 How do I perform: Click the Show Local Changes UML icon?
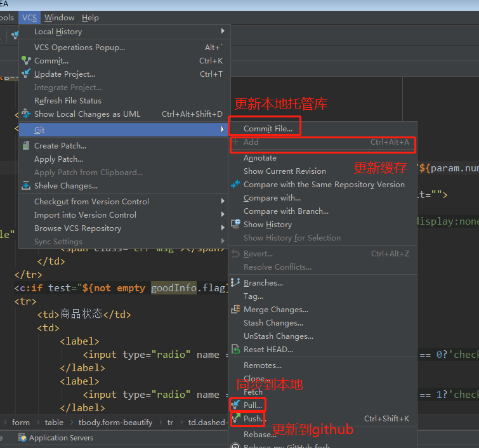26,114
